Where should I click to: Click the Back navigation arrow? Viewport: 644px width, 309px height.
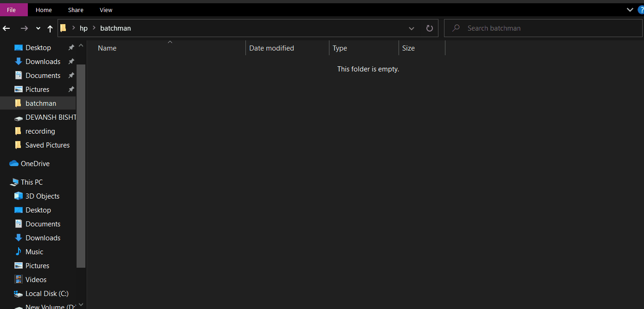click(6, 28)
